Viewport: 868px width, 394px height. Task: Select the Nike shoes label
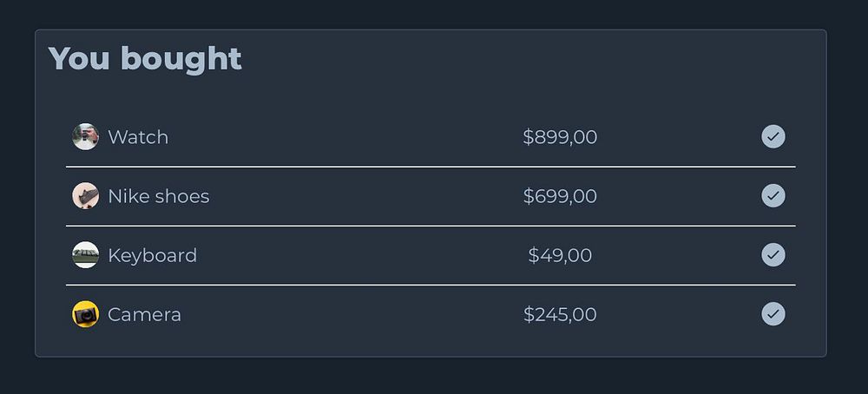coord(158,196)
